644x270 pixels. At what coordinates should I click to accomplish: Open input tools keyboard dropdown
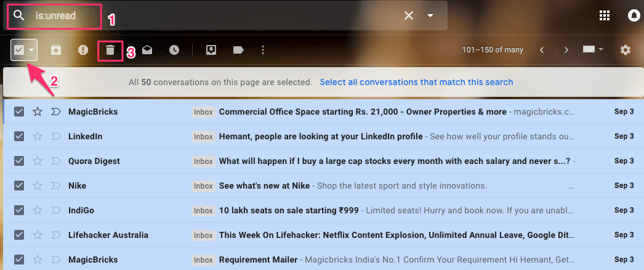593,49
